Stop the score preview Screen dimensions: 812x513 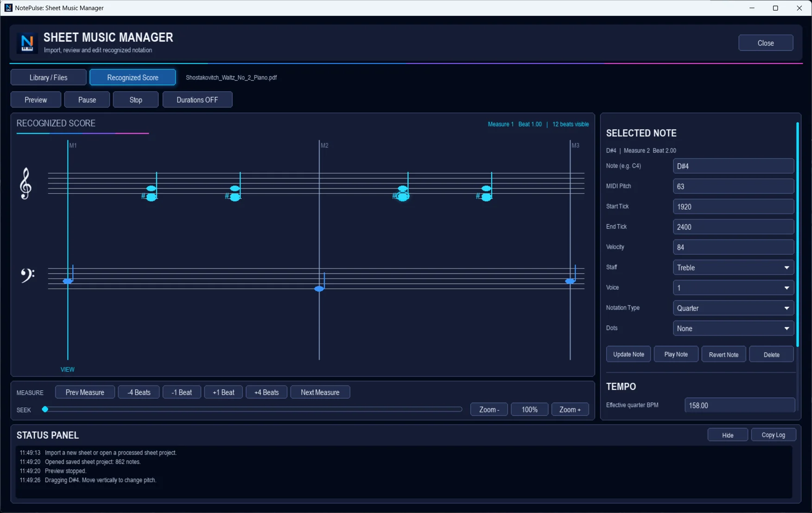136,100
